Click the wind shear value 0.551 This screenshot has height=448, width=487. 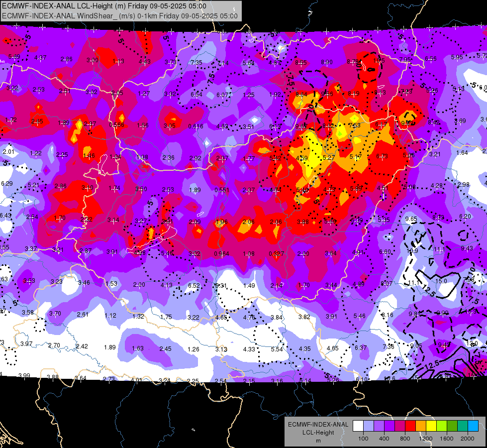222,190
